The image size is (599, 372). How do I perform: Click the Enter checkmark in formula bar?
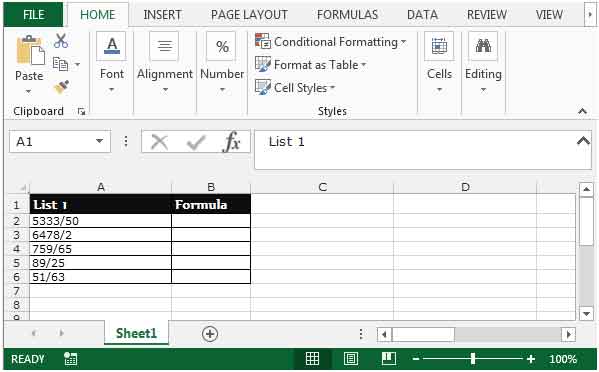point(196,142)
